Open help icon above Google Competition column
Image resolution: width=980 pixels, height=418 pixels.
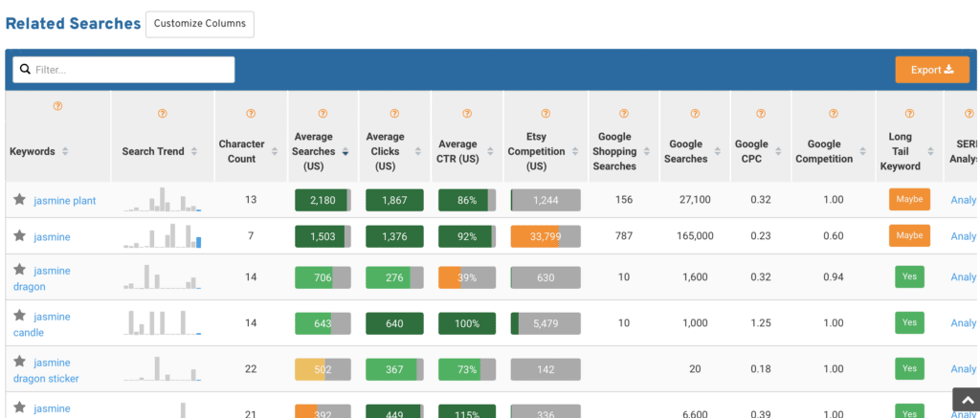(x=834, y=114)
